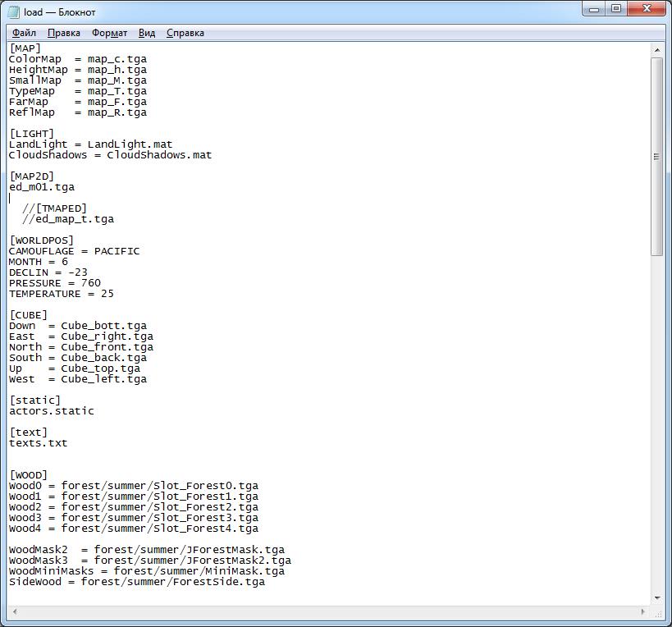
Task: Open the Справка menu
Action: pos(185,33)
